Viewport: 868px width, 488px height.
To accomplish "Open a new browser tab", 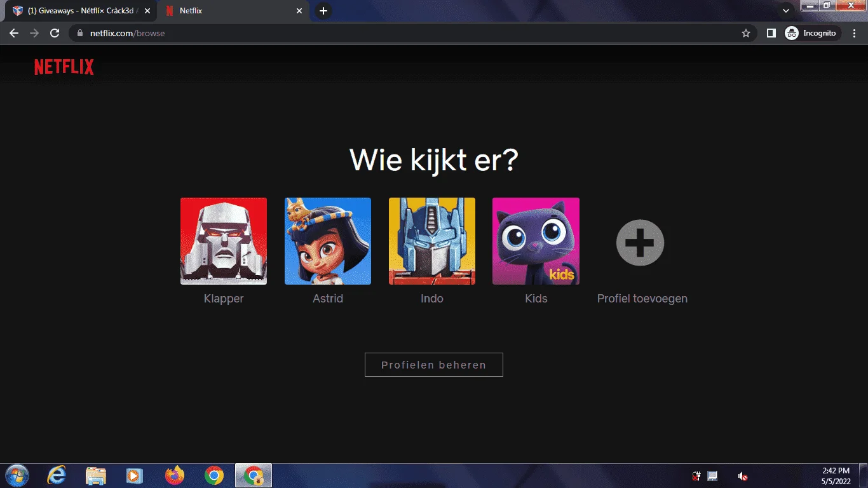I will pyautogui.click(x=323, y=11).
